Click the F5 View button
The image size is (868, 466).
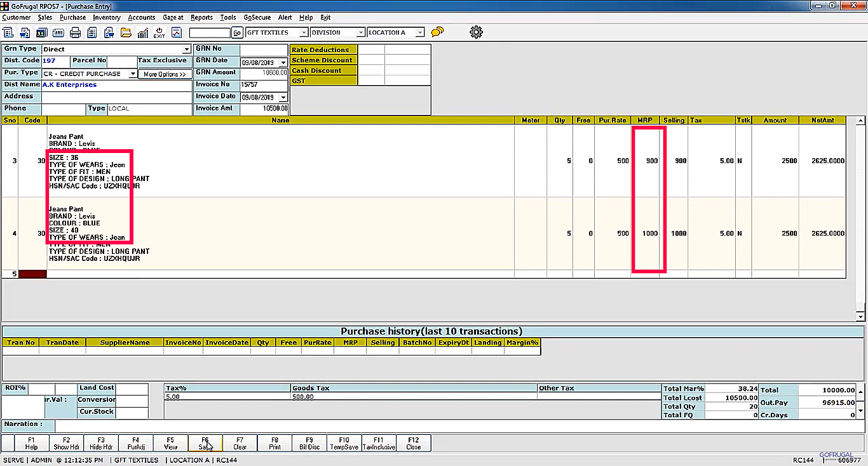(170, 443)
